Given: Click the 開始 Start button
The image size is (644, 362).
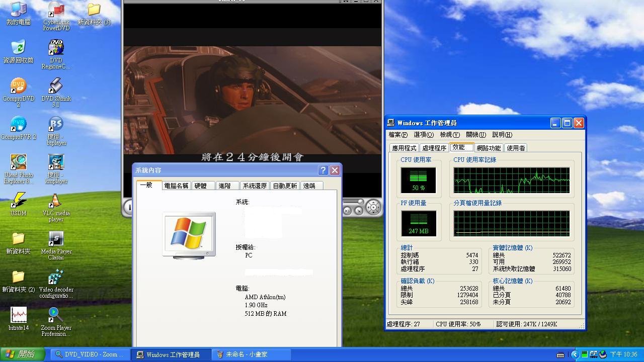Looking at the screenshot, I should (x=21, y=354).
